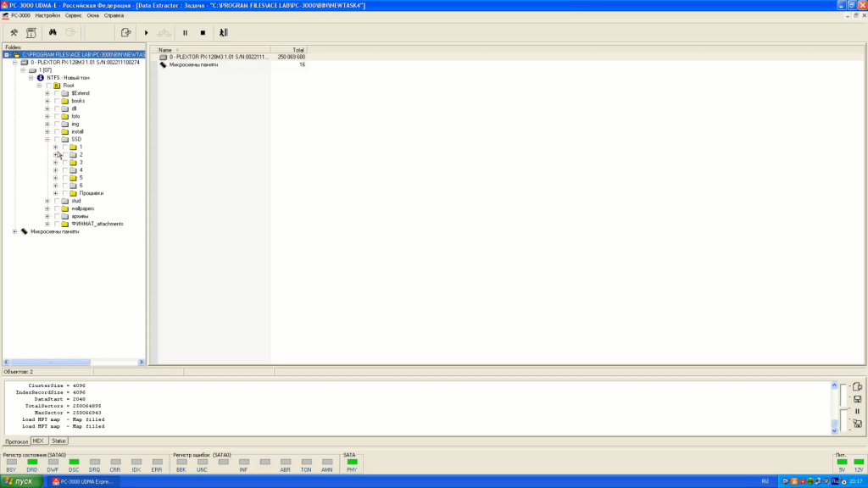
Task: Click the protocol log scroll-up arrow
Action: point(834,385)
